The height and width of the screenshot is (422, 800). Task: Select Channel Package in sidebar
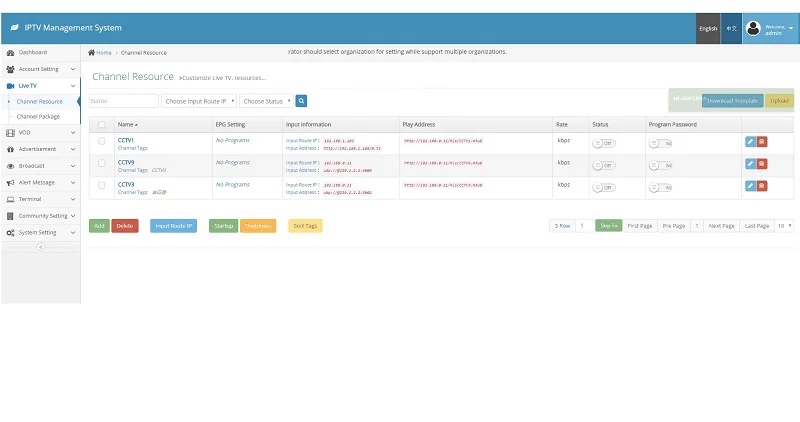[38, 116]
